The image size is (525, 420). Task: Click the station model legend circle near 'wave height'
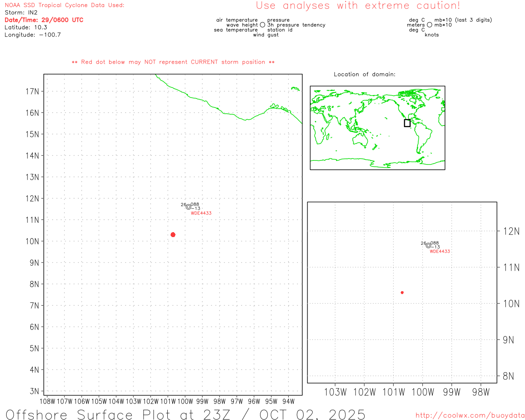(262, 25)
